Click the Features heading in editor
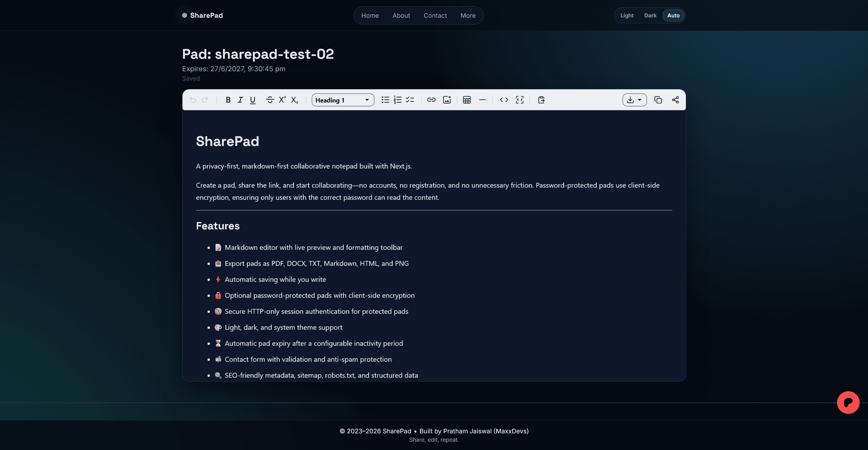 click(x=218, y=226)
